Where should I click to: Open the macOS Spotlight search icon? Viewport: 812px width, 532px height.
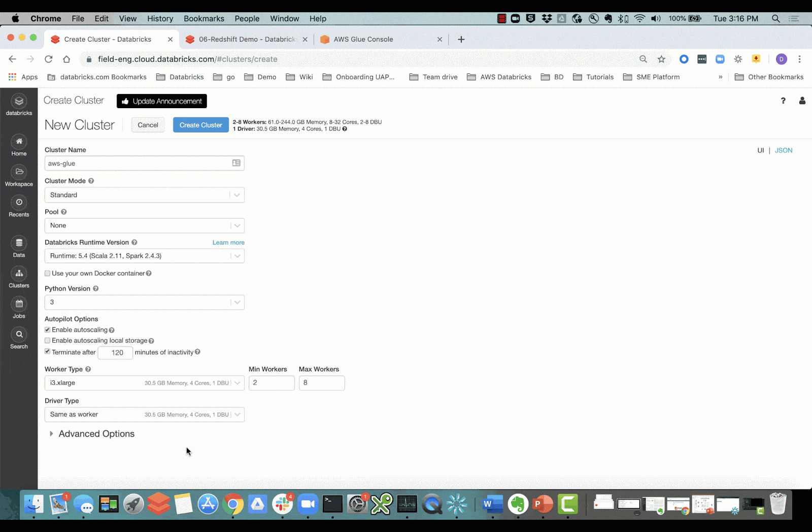tap(775, 18)
